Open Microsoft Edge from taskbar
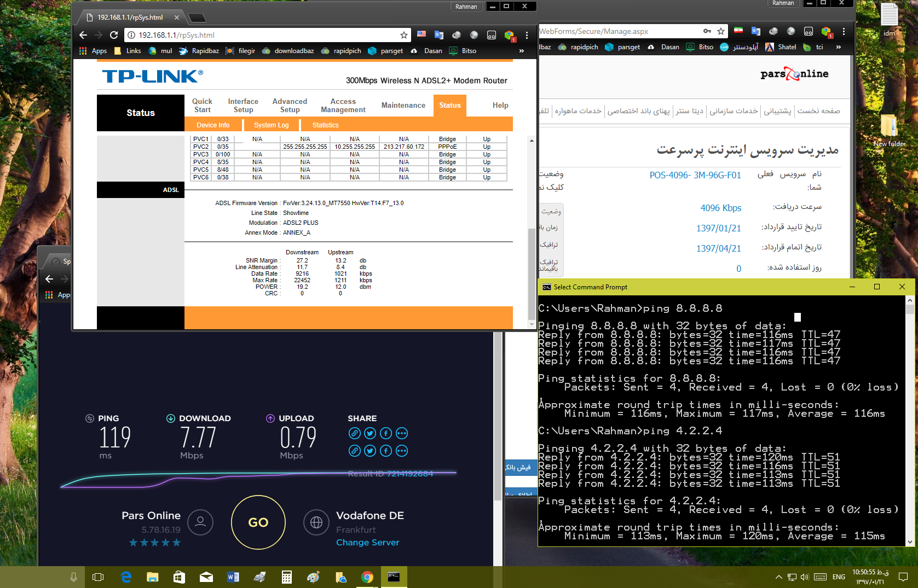This screenshot has height=588, width=918. pyautogui.click(x=126, y=577)
